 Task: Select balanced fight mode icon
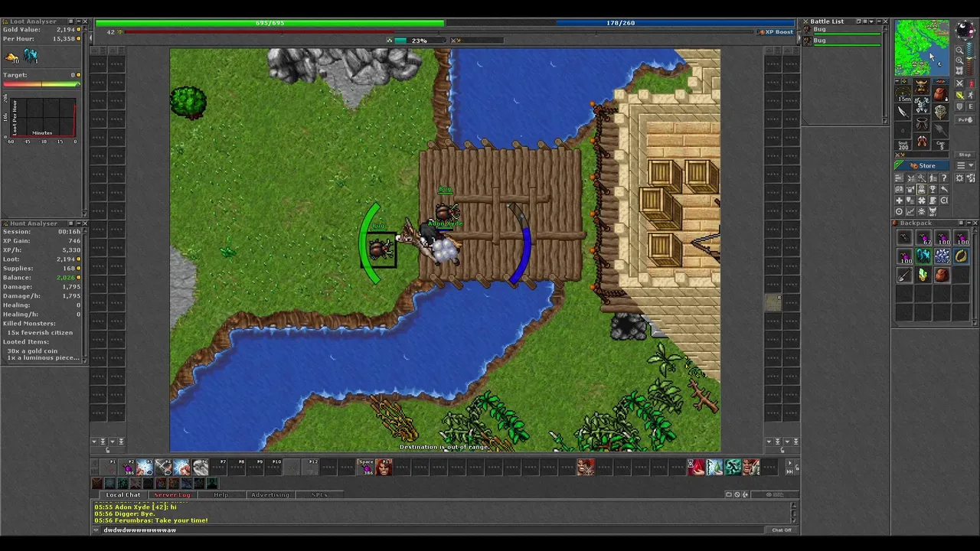[959, 95]
